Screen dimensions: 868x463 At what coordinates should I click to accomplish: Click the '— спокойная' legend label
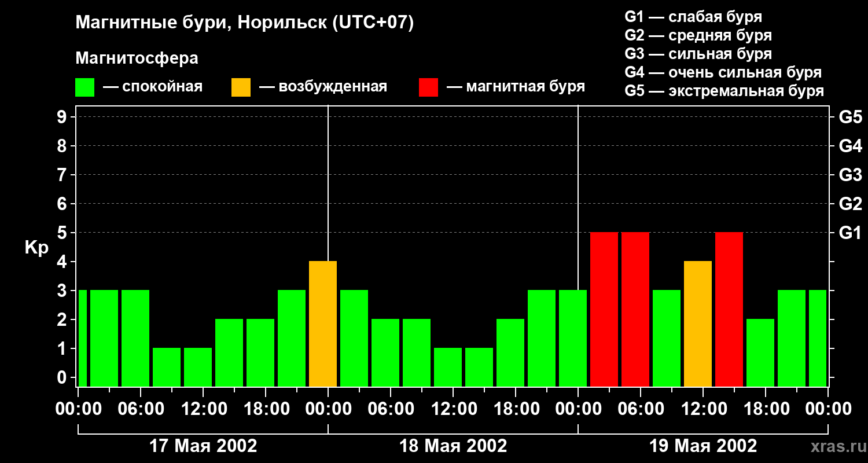[153, 87]
